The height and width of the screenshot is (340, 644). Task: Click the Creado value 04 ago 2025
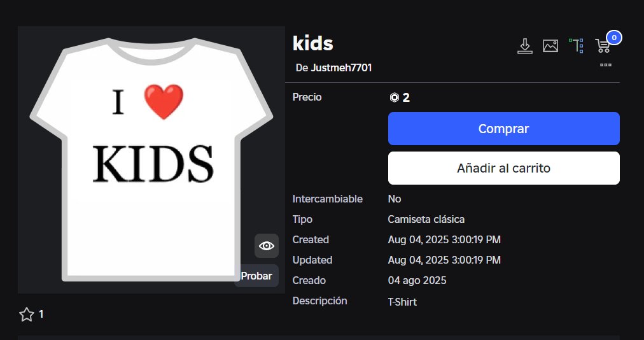point(417,280)
